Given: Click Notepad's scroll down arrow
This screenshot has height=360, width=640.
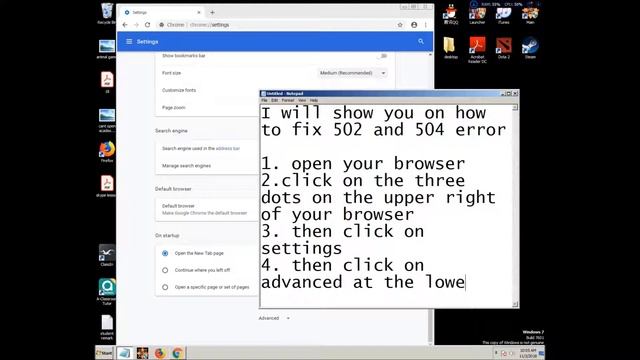Looking at the screenshot, I should [515, 304].
